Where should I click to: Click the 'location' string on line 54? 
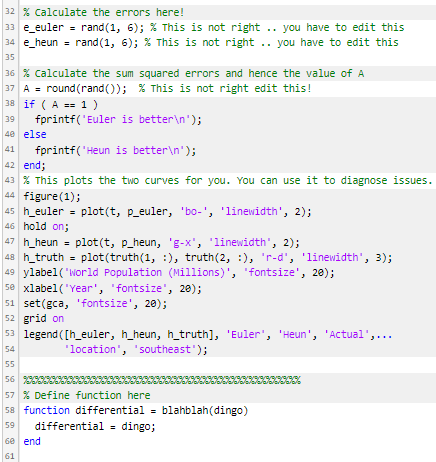[x=92, y=349]
